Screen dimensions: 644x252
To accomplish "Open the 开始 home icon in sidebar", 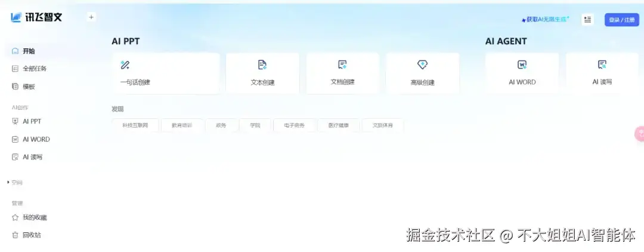I will coord(15,51).
